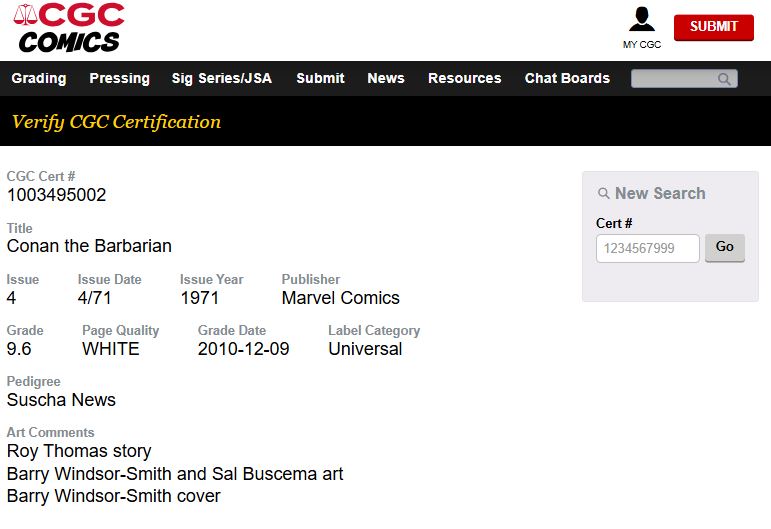Visit the Chat Boards link
This screenshot has width=771, height=529.
567,78
